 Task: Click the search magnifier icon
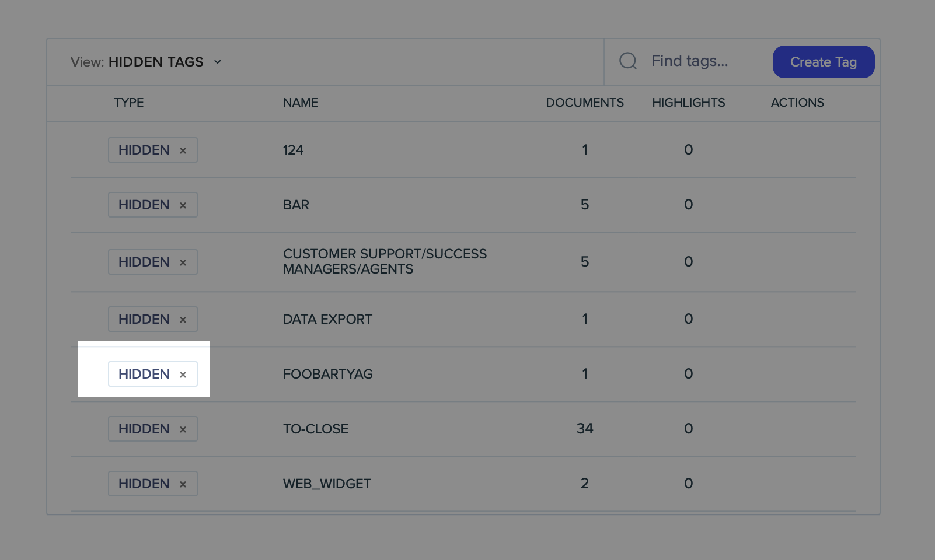click(628, 61)
